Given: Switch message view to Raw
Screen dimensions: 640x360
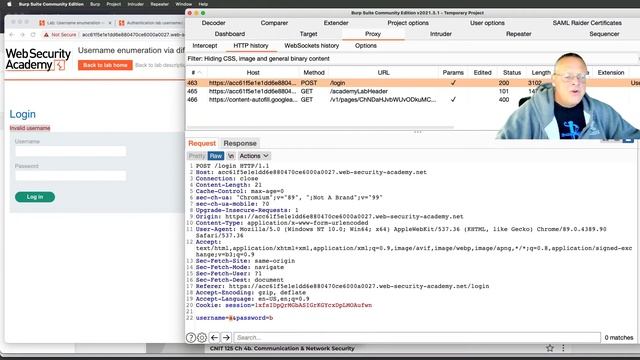Looking at the screenshot, I should tap(216, 156).
